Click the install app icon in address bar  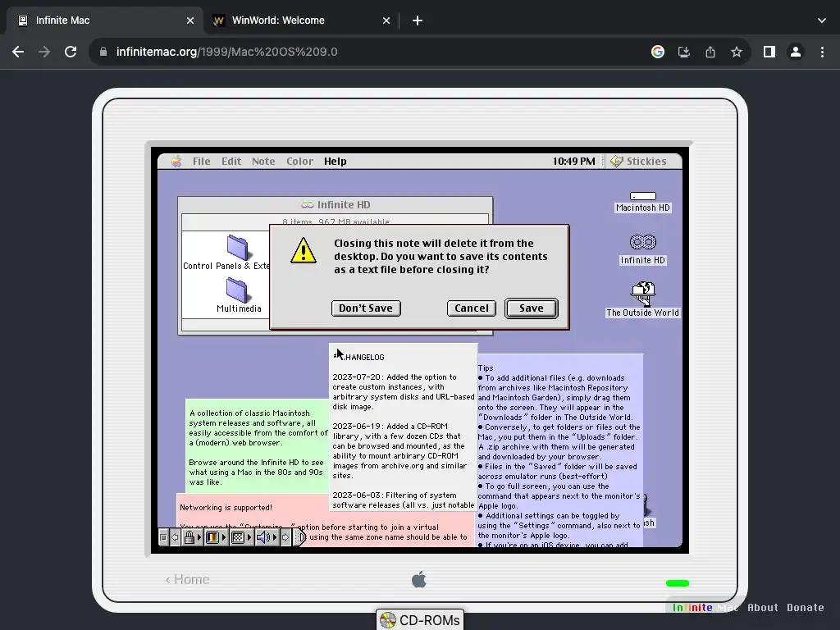(x=684, y=52)
